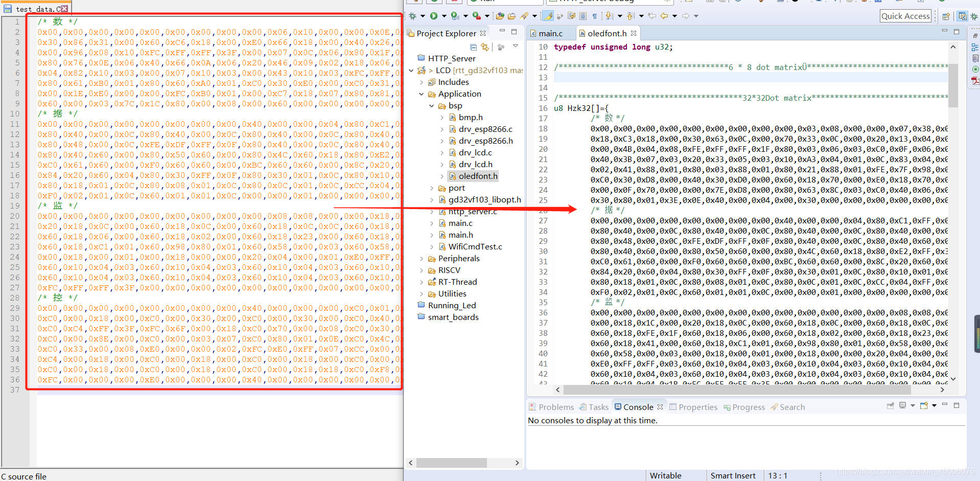Open the Properties tab

pos(693,407)
